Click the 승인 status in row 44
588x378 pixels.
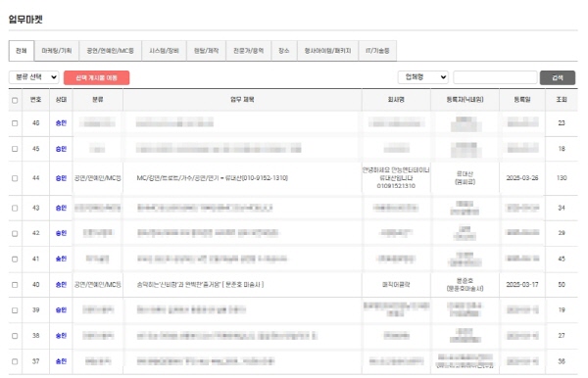click(61, 178)
